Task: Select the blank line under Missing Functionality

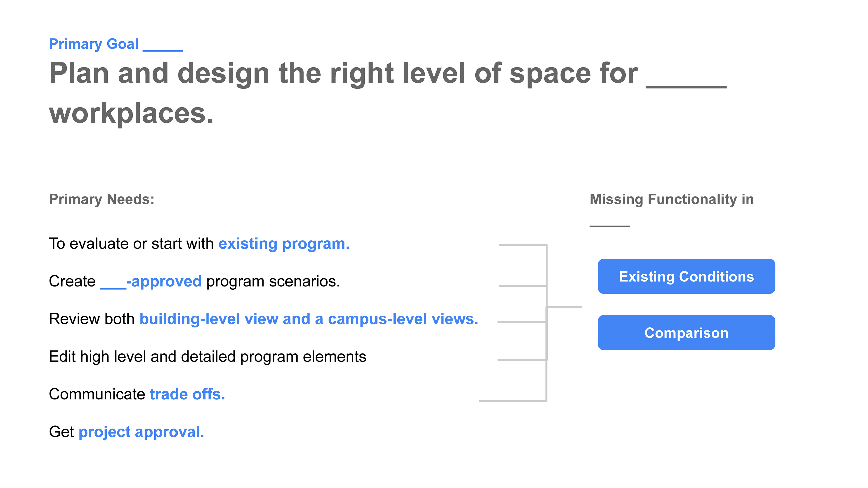Action: point(609,226)
